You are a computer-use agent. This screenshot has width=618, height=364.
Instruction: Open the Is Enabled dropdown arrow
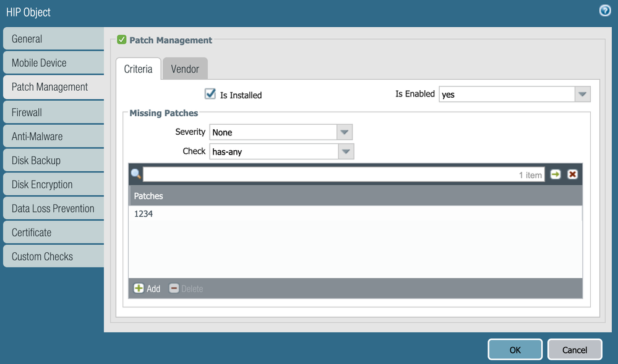click(583, 94)
